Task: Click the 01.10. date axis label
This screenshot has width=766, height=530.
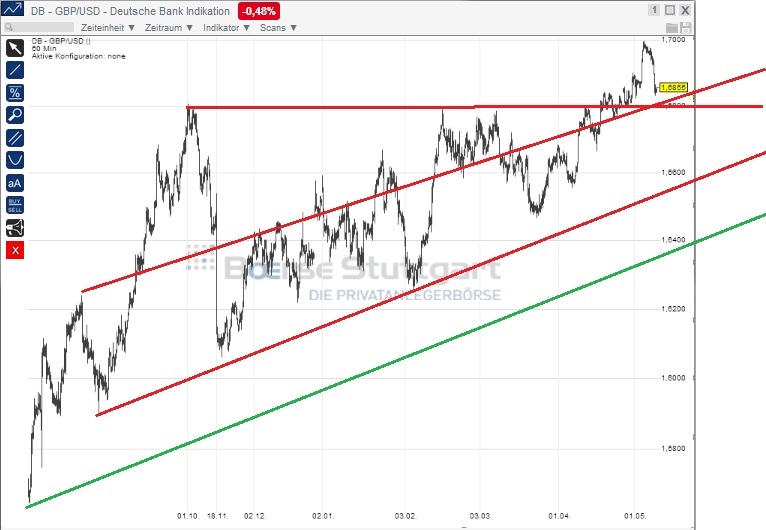Action: pyautogui.click(x=188, y=516)
